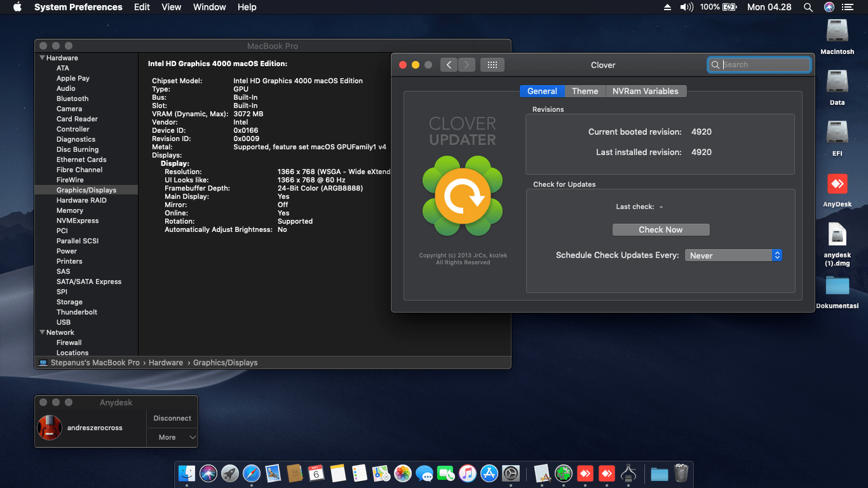The width and height of the screenshot is (868, 488).
Task: Collapse the Network section in sidebar
Action: [42, 332]
